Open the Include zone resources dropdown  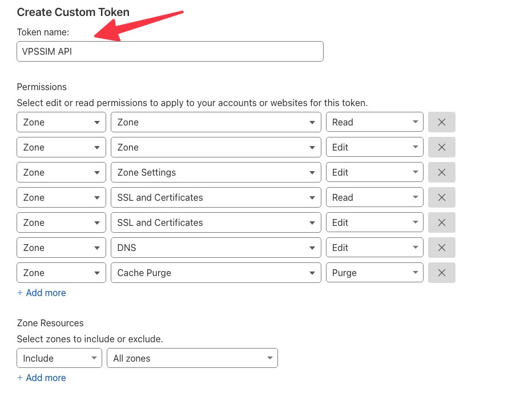click(x=59, y=358)
